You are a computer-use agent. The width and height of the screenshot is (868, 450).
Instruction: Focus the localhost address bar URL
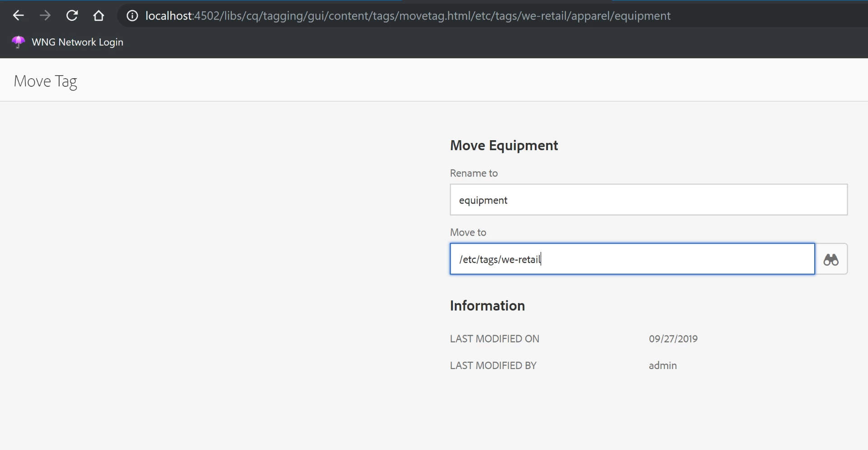[x=407, y=16]
